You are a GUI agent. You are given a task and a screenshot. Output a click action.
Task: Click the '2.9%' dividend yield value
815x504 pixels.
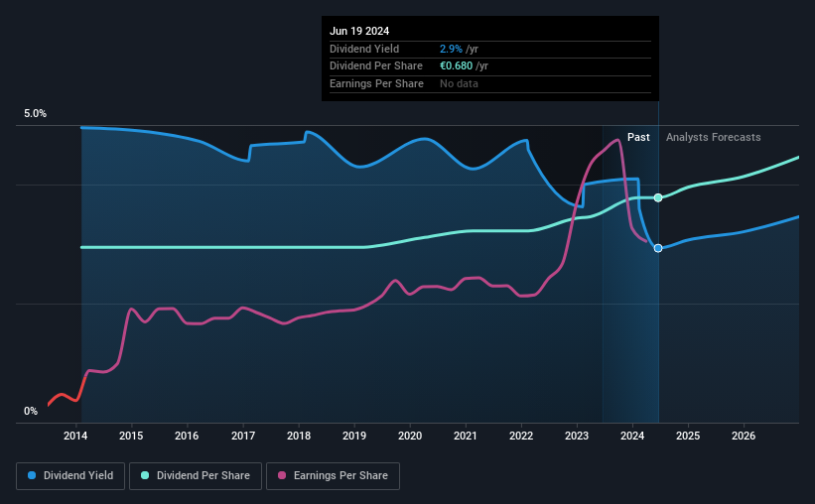[x=451, y=49]
